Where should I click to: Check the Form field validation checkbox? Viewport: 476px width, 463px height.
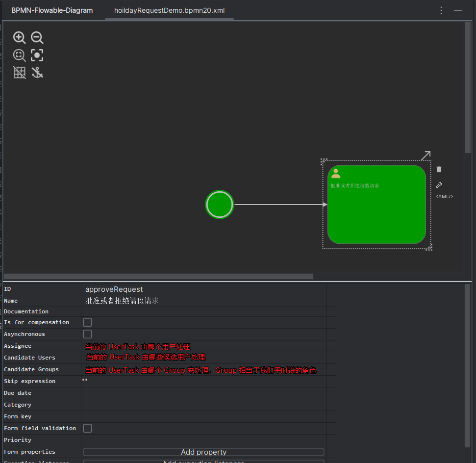pos(87,428)
